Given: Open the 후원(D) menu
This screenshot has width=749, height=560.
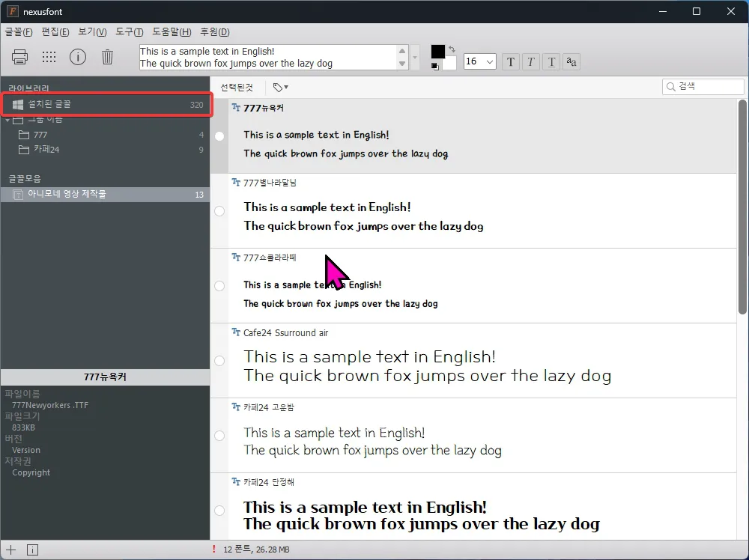Looking at the screenshot, I should (214, 32).
